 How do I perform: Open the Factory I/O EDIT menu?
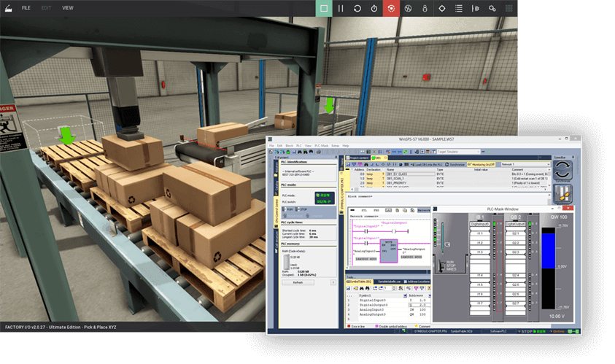[46, 8]
